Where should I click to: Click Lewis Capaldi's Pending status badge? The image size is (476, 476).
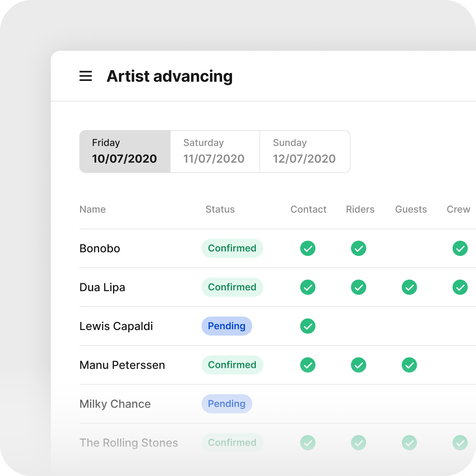226,326
